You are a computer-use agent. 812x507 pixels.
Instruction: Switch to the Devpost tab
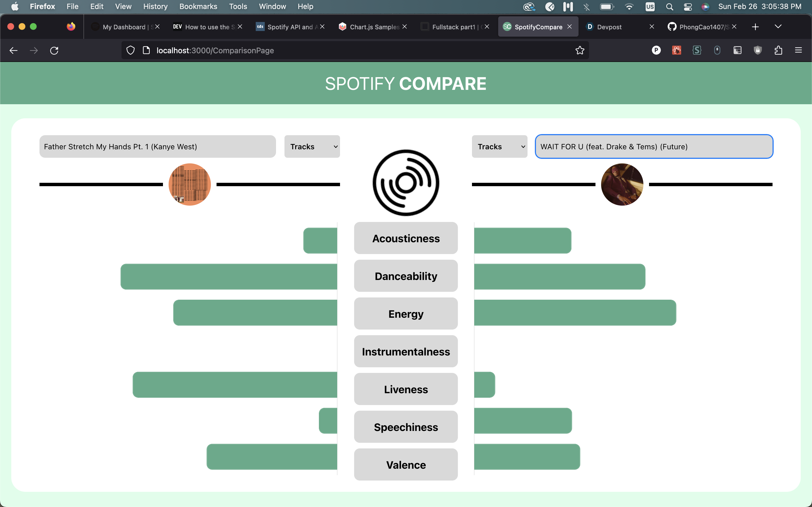(x=609, y=27)
